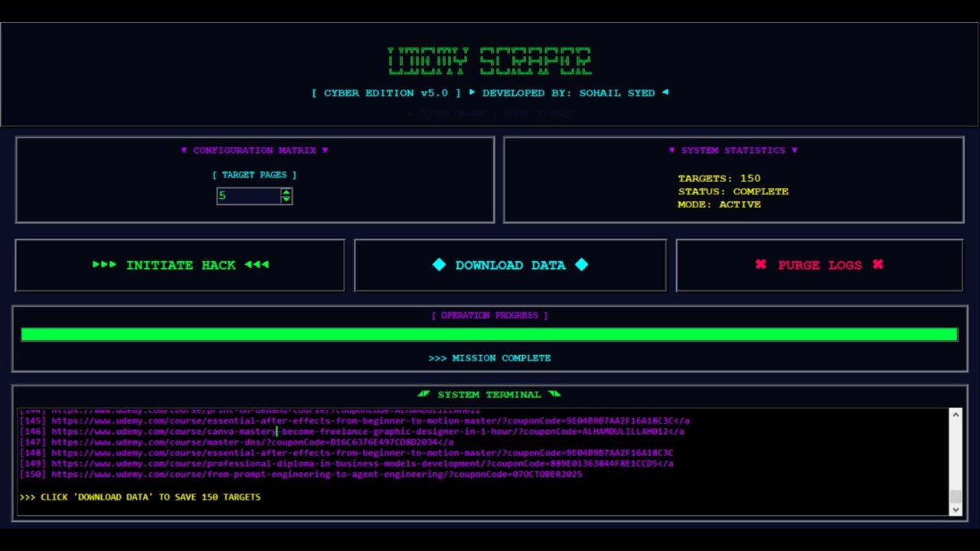Click line [150] prompt-engineering to agent-engineering URL
Image resolution: width=980 pixels, height=551 pixels.
[301, 474]
